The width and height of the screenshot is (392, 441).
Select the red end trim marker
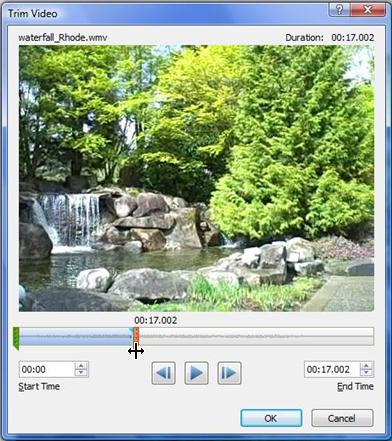pyautogui.click(x=136, y=335)
